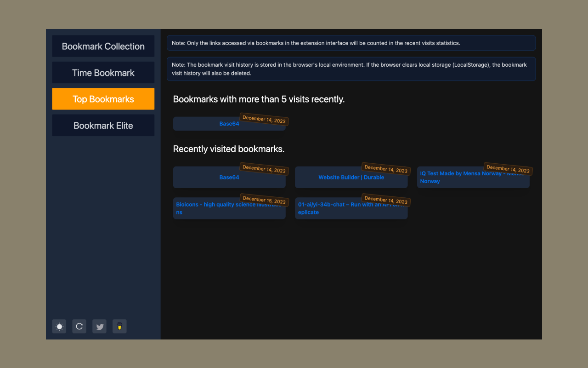Click date badge on IQ Test card

[508, 169]
